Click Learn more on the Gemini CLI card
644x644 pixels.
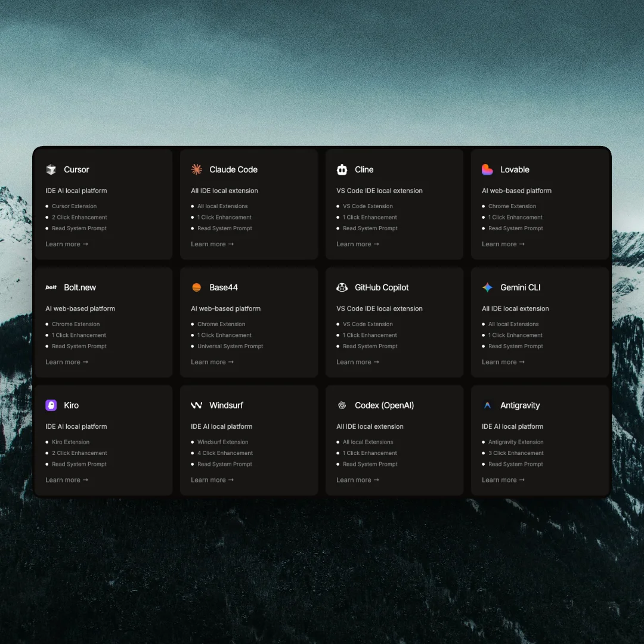(503, 362)
